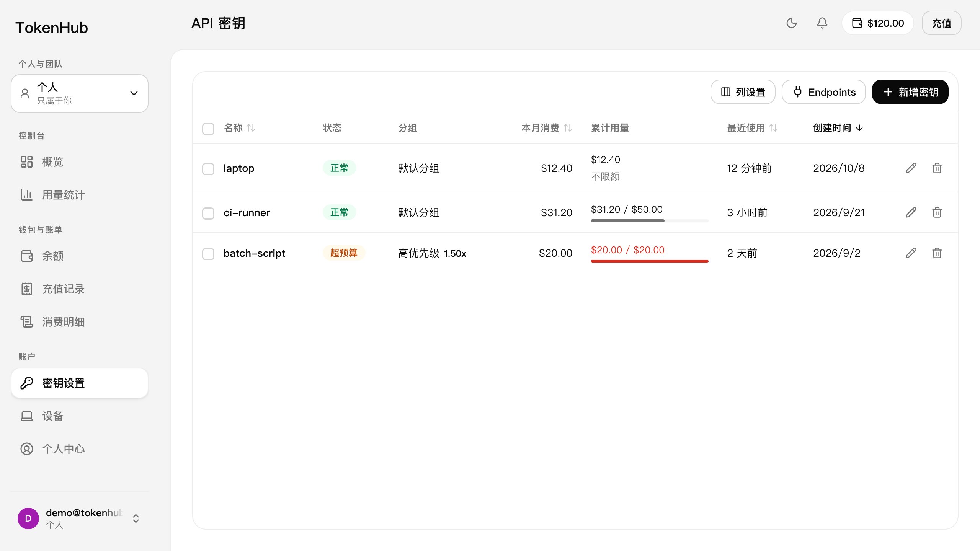
Task: Click 高优先级 1.50x group cell
Action: coord(432,253)
